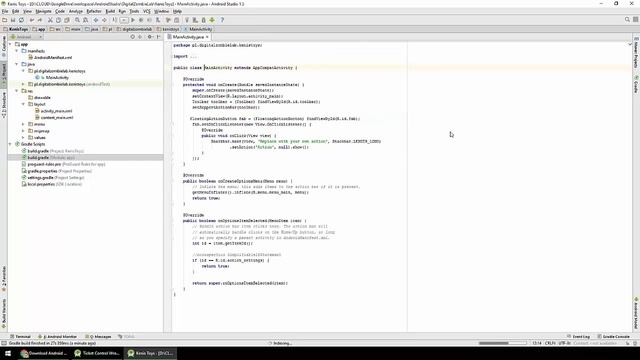Click the Find magnifier toolbar icon
Screen dimensions: 640x360
click(77, 20)
